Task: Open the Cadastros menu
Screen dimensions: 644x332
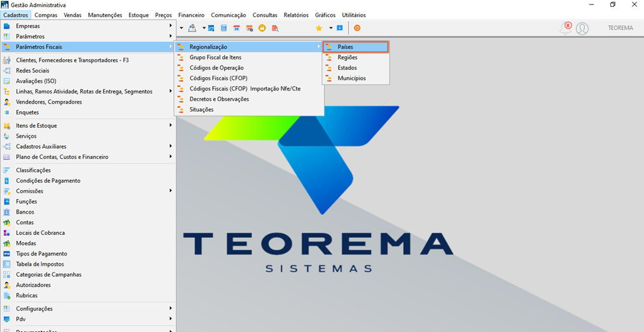Action: 16,15
